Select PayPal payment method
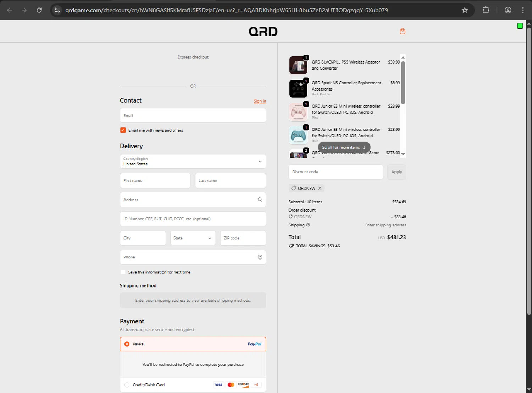Screen dimensions: 532x393 tap(127, 344)
